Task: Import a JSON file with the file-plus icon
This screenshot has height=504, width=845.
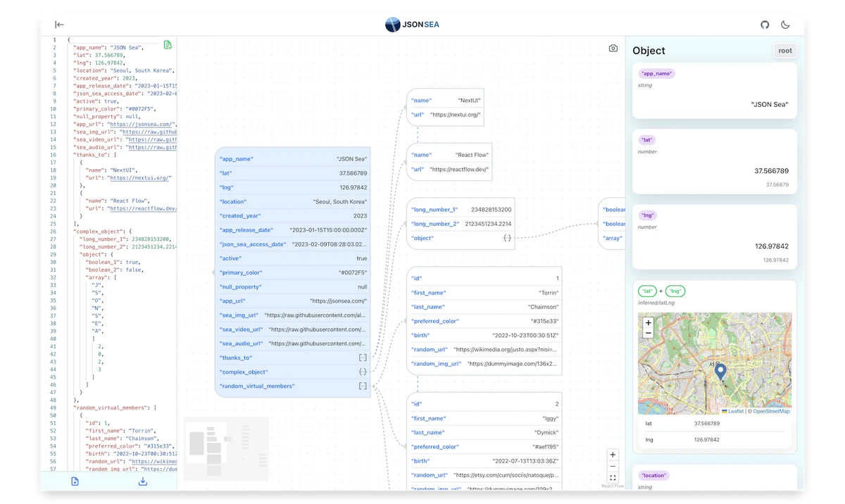Action: (x=75, y=481)
